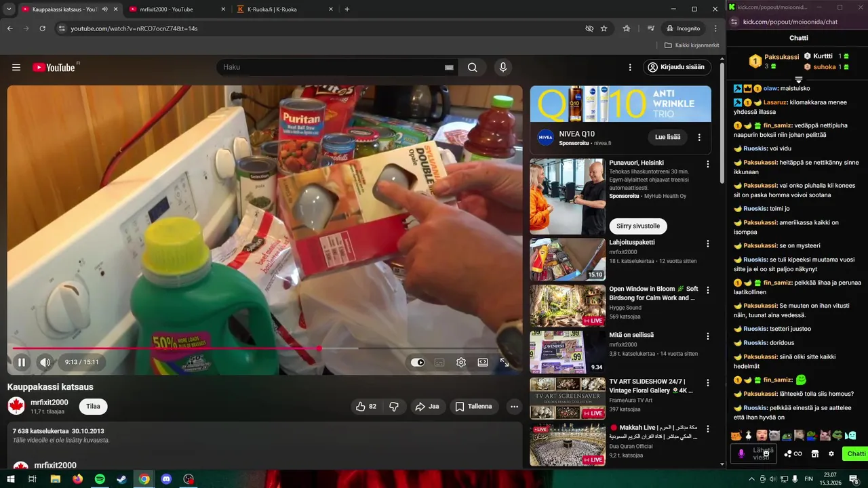868x488 pixels.
Task: Open Spotify from the taskbar
Action: coord(100,479)
